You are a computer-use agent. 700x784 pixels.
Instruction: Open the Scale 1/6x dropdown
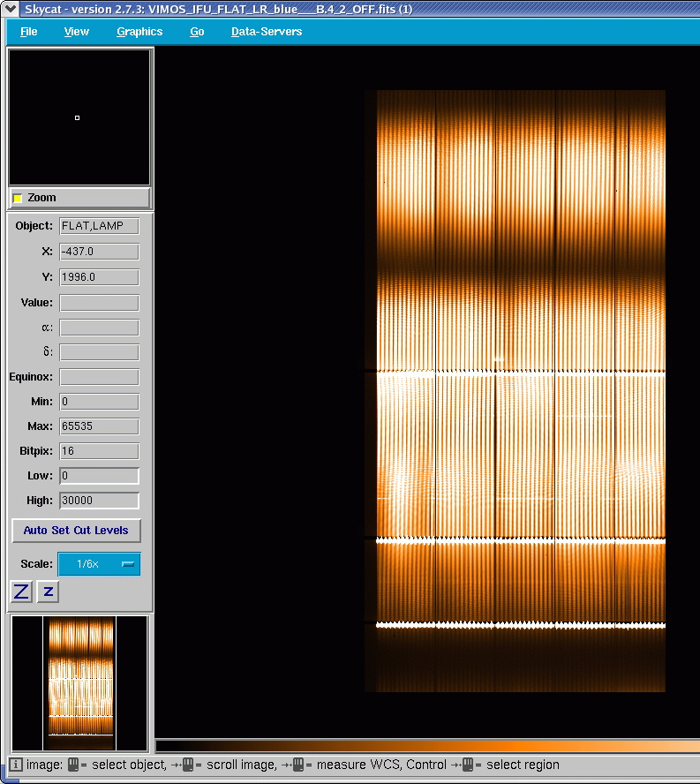click(x=99, y=564)
